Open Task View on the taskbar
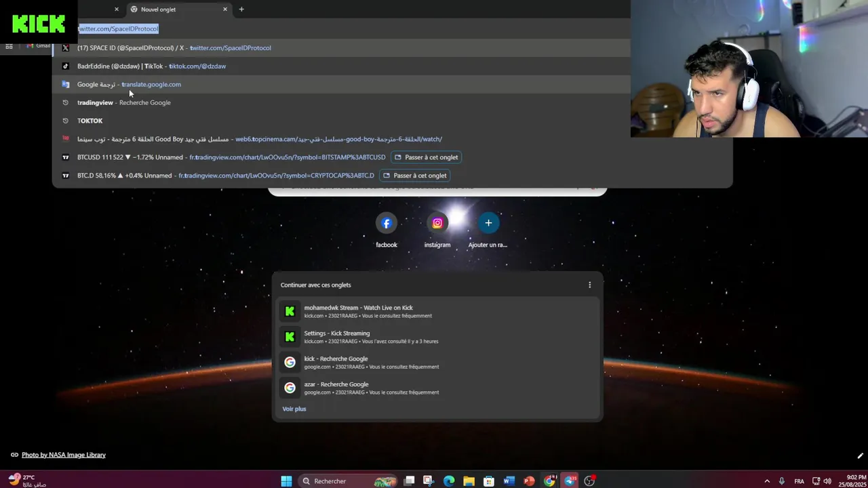This screenshot has height=488, width=868. coord(409,481)
